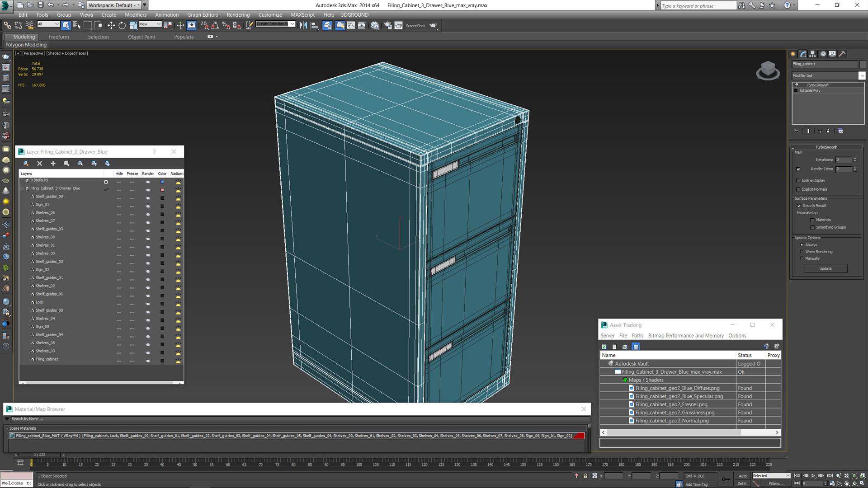Open the Select by Name dialog

coord(76,26)
